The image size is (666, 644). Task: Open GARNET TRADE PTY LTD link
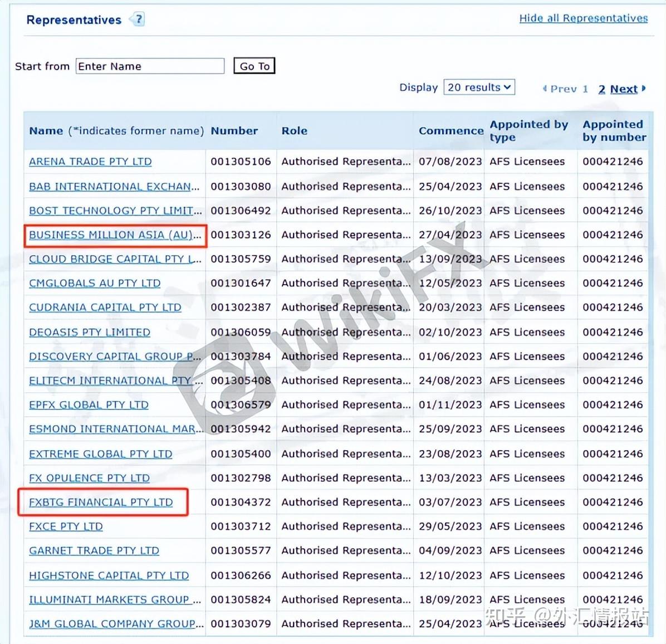94,550
